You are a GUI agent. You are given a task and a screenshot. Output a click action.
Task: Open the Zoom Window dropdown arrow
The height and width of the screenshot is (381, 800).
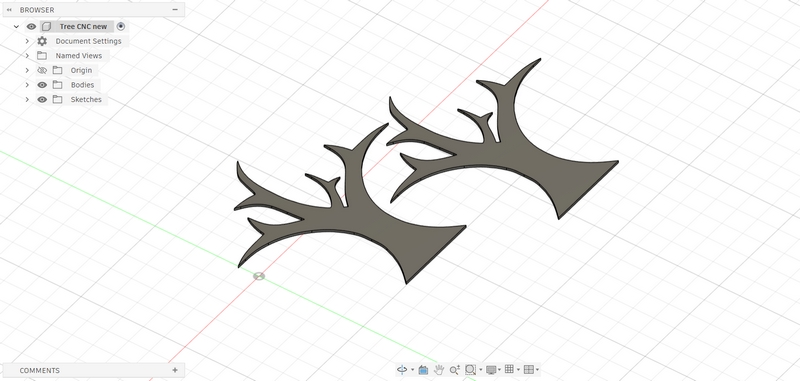(480, 370)
